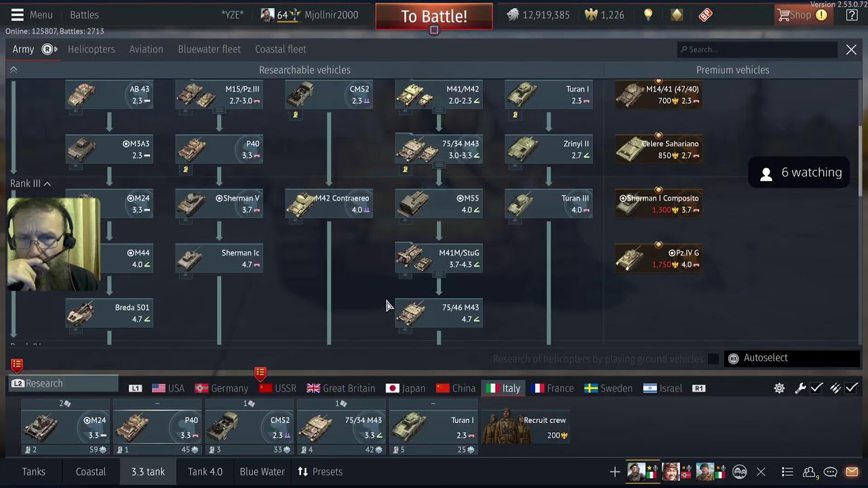Select premium Celere Sahariano vehicle

(x=658, y=150)
